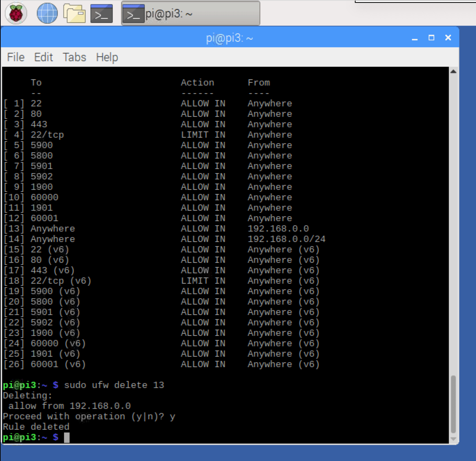This screenshot has height=461, width=476.
Task: Select the pi@pi3 taskbar window button
Action: coord(190,14)
